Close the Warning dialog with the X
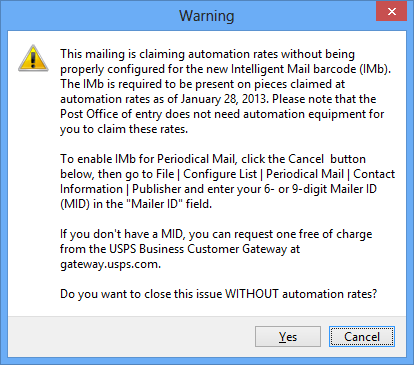 (392, 11)
